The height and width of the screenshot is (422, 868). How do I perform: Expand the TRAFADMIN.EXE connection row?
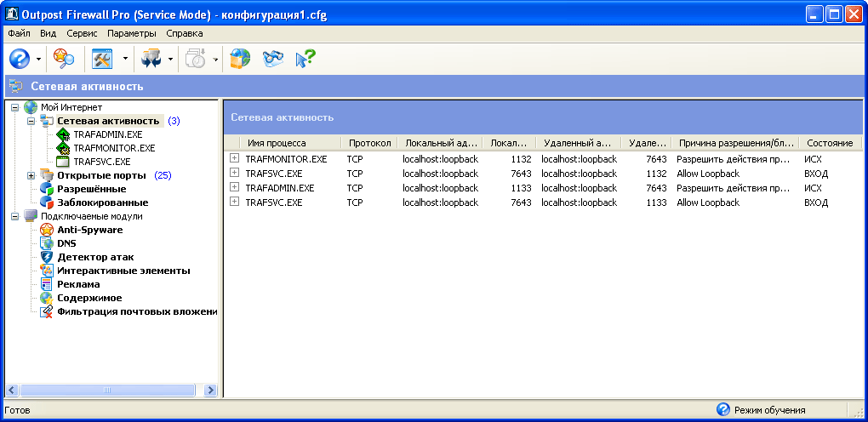click(234, 188)
